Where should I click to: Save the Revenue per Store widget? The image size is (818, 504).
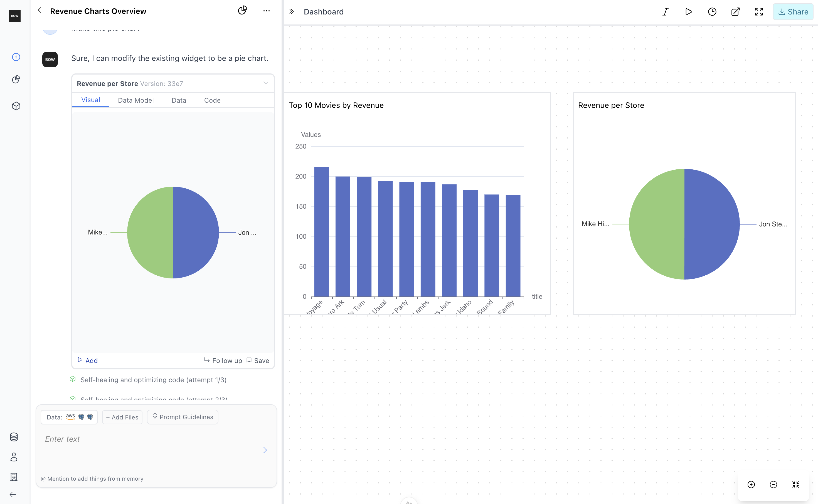(258, 360)
